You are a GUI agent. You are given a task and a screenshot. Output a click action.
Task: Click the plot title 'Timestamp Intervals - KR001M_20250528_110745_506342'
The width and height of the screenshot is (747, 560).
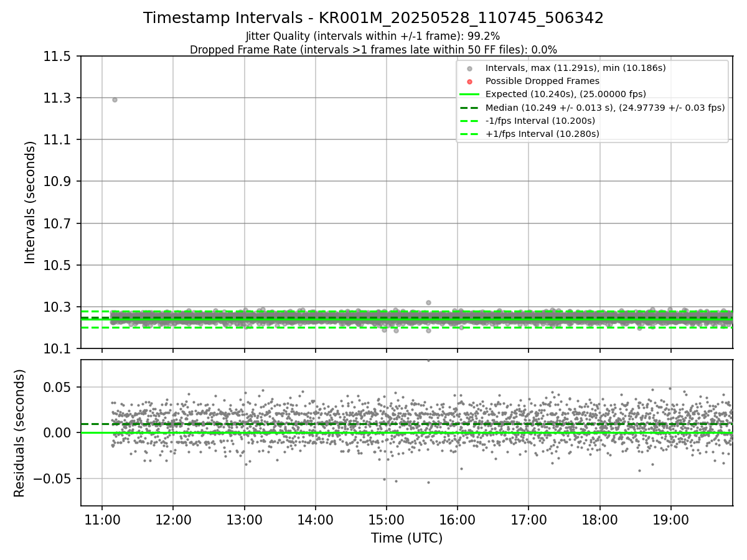(374, 18)
